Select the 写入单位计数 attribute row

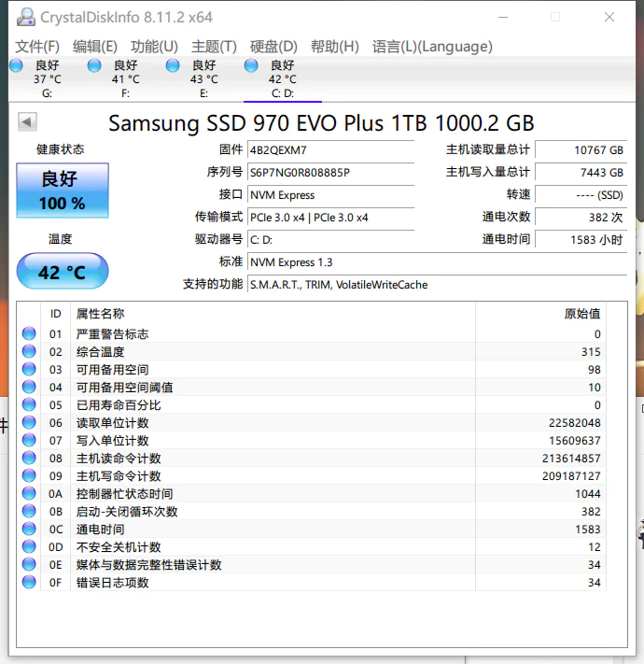click(x=313, y=441)
